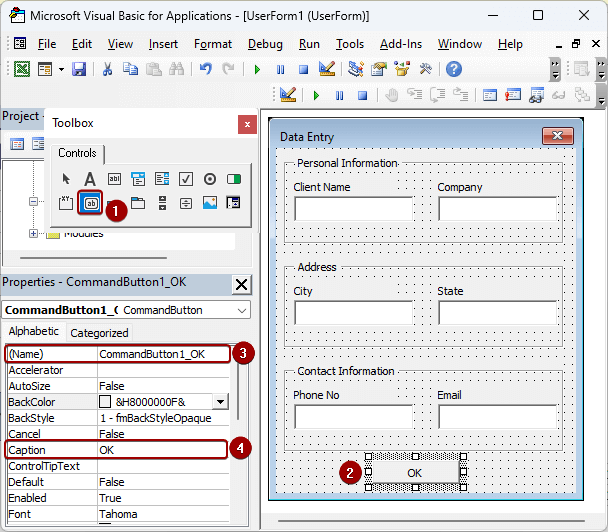The image size is (608, 532).
Task: Open the Insert menu
Action: pos(163,44)
